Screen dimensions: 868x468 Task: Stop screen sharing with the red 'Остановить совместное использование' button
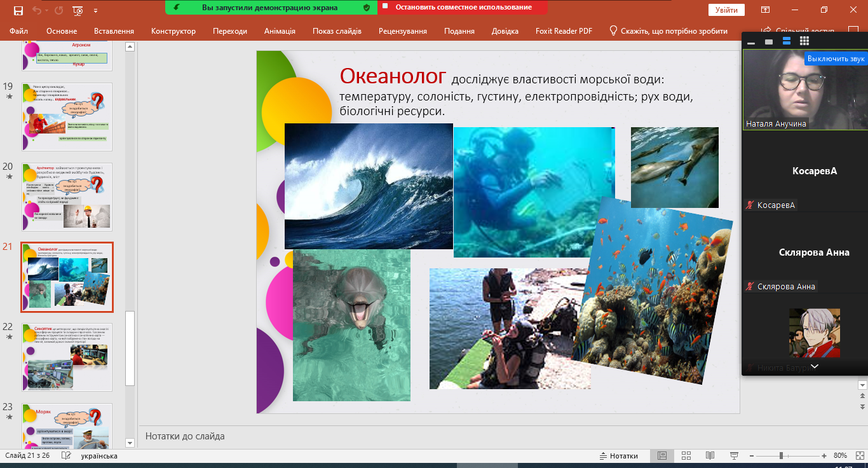(463, 8)
